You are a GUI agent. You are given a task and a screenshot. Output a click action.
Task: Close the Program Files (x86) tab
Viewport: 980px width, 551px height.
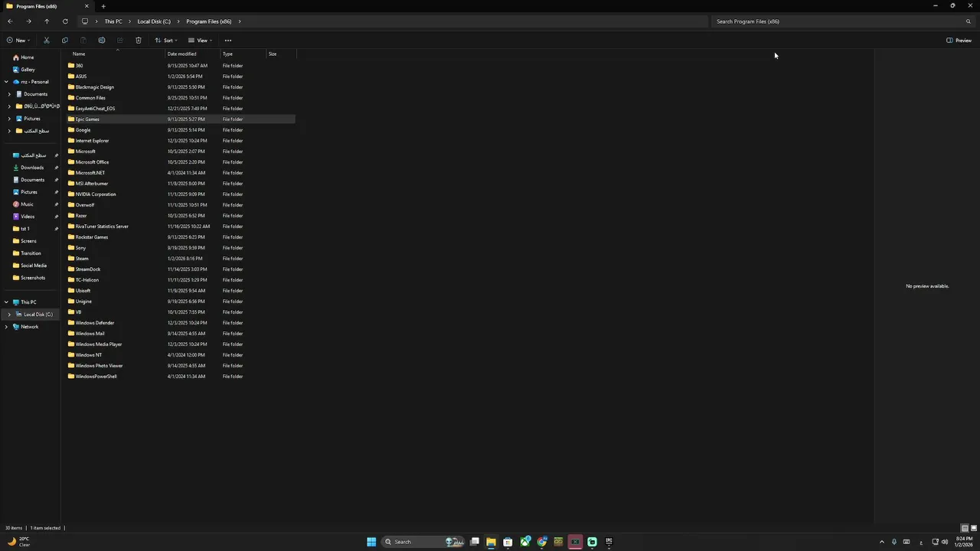(86, 6)
